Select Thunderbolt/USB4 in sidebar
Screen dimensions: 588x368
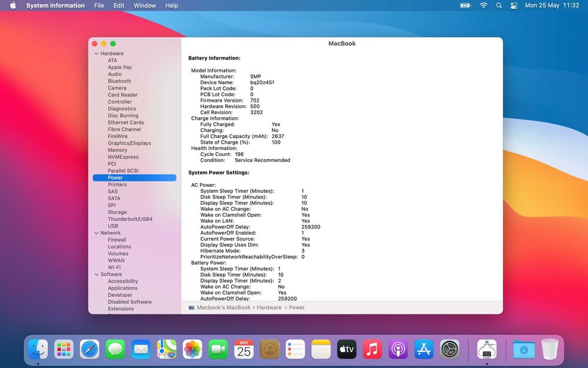pos(130,219)
